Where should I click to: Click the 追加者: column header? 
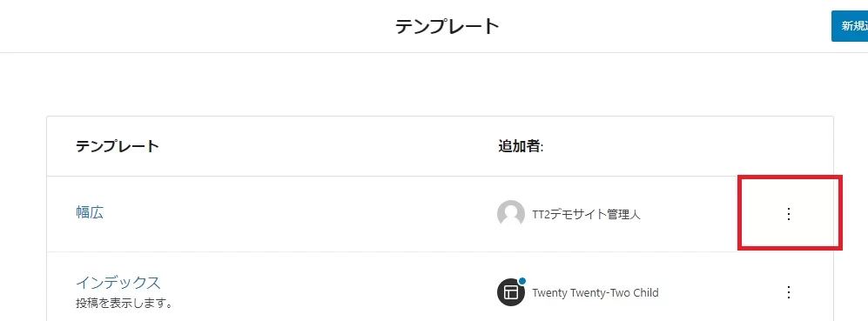tap(521, 146)
